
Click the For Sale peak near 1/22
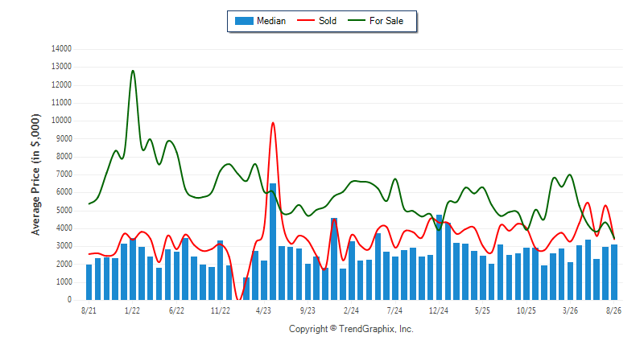tap(133, 71)
